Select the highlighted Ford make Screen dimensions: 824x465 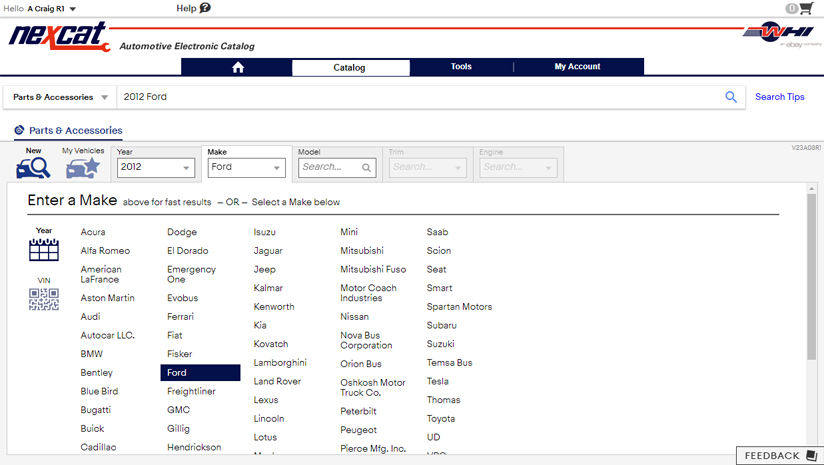coord(200,373)
